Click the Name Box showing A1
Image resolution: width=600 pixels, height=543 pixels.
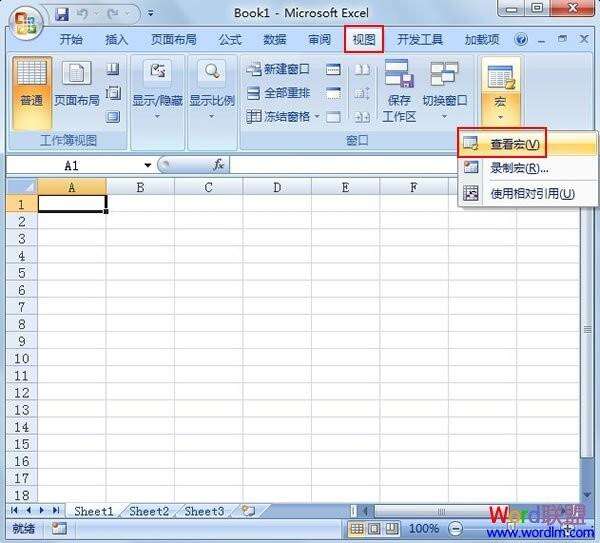[73, 165]
